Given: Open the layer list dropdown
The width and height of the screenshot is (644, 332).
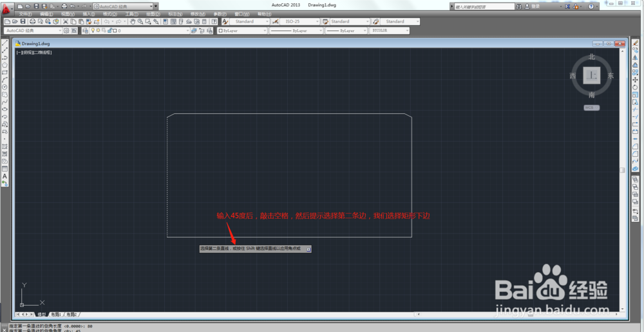Looking at the screenshot, I should tap(140, 30).
